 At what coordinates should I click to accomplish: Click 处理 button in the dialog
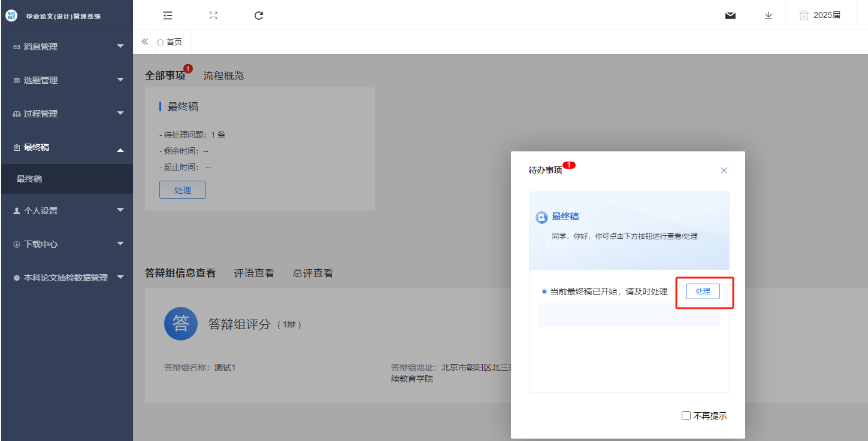tap(703, 291)
